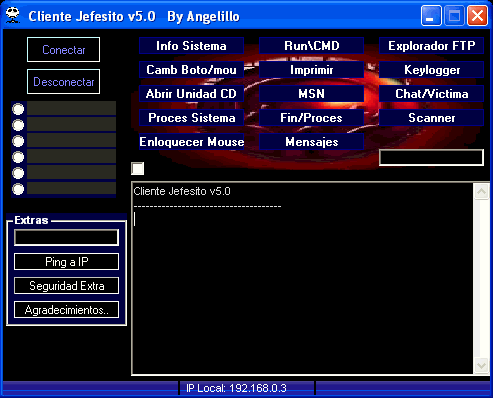The height and width of the screenshot is (398, 493).
Task: Click the Conectar button
Action: coord(63,50)
